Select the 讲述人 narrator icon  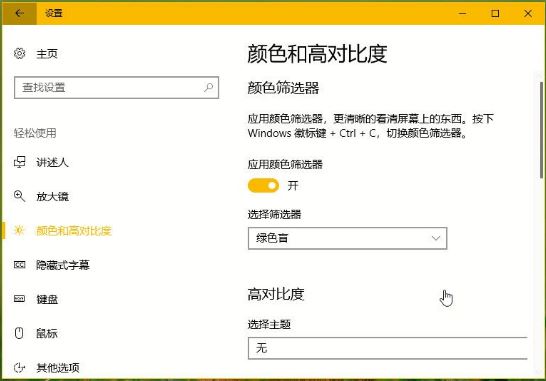coord(20,162)
